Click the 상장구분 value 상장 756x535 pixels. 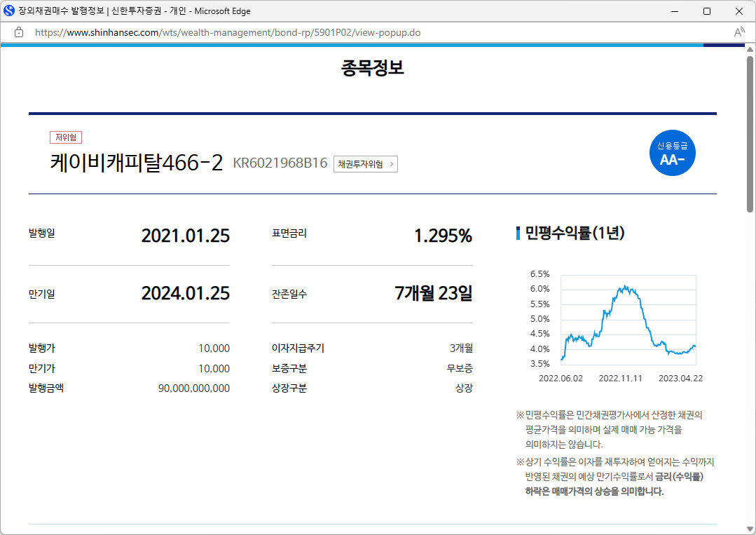pyautogui.click(x=465, y=388)
